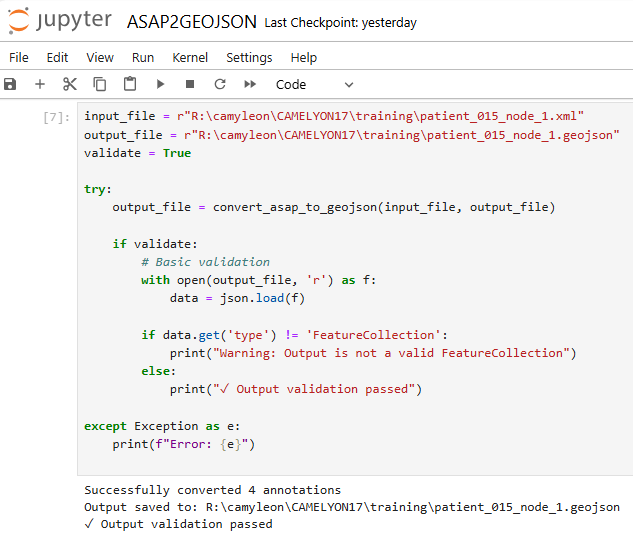This screenshot has height=538, width=633.
Task: Cut the selected cell with scissors icon
Action: (70, 85)
